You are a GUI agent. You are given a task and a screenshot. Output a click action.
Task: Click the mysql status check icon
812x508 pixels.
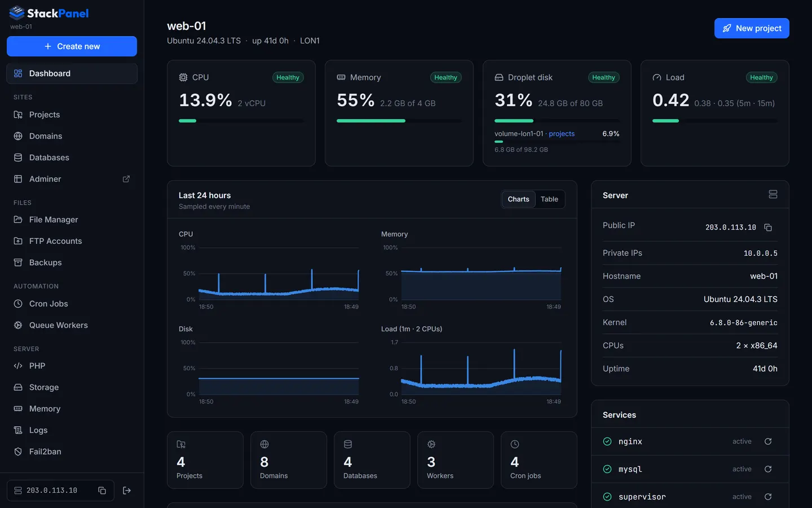pyautogui.click(x=607, y=469)
